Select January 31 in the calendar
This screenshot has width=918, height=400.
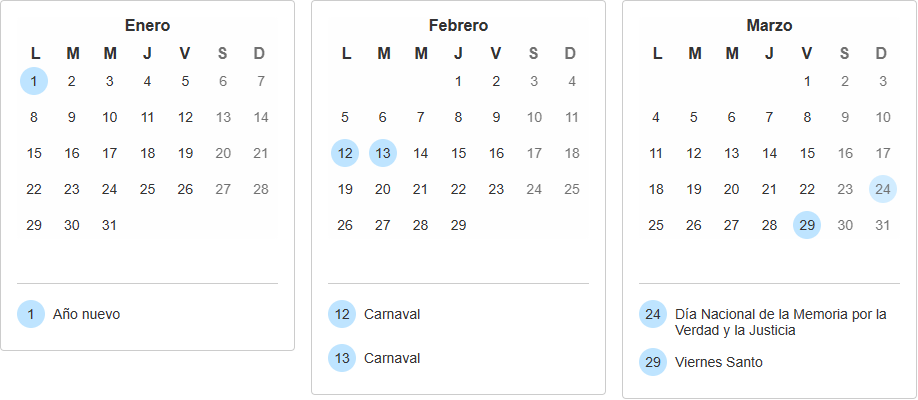tap(110, 225)
